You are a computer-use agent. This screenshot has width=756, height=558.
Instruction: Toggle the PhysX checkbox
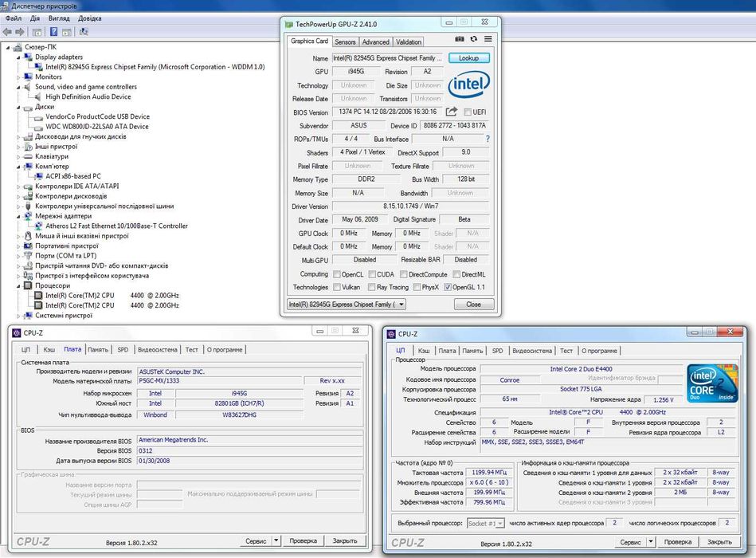pyautogui.click(x=417, y=287)
